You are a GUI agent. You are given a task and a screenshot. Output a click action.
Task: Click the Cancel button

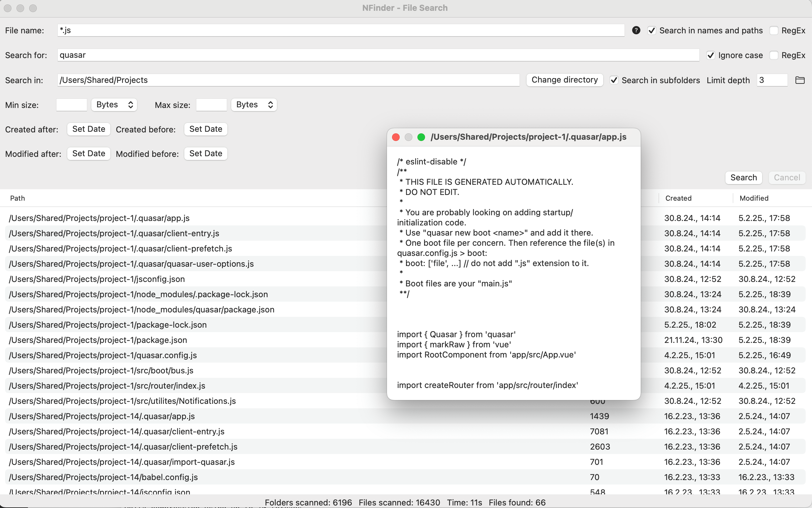(x=787, y=177)
